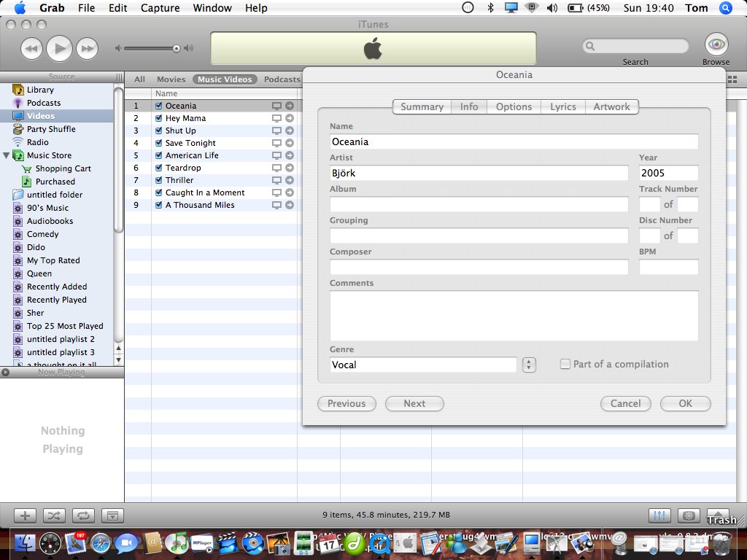This screenshot has width=747, height=560.
Task: Click the eject disc button
Action: coord(718,516)
